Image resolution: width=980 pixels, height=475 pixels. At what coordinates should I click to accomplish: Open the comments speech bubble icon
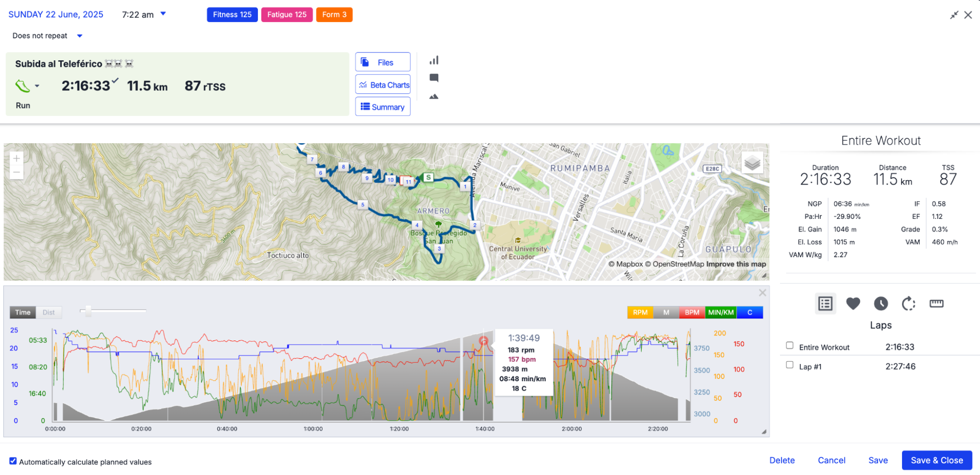coord(434,78)
